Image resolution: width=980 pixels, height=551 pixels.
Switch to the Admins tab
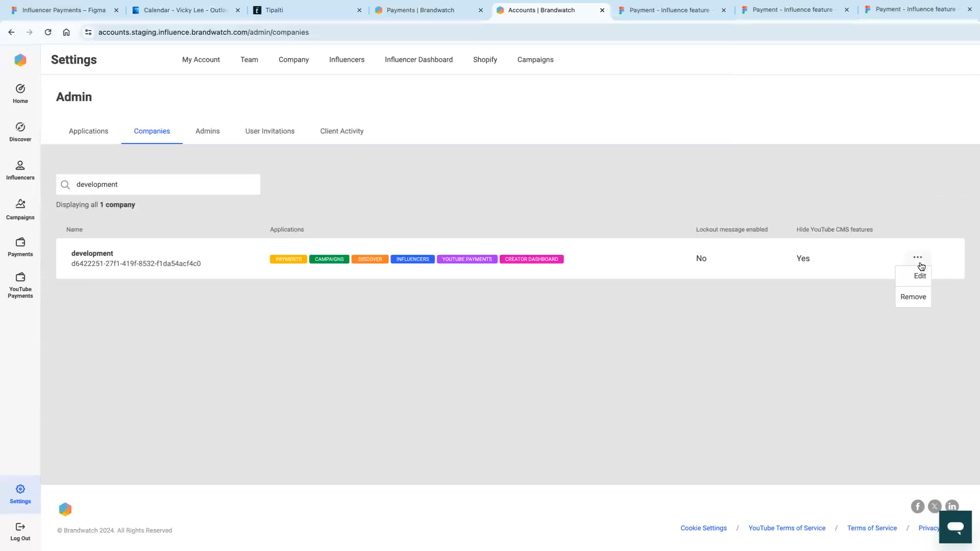point(207,131)
